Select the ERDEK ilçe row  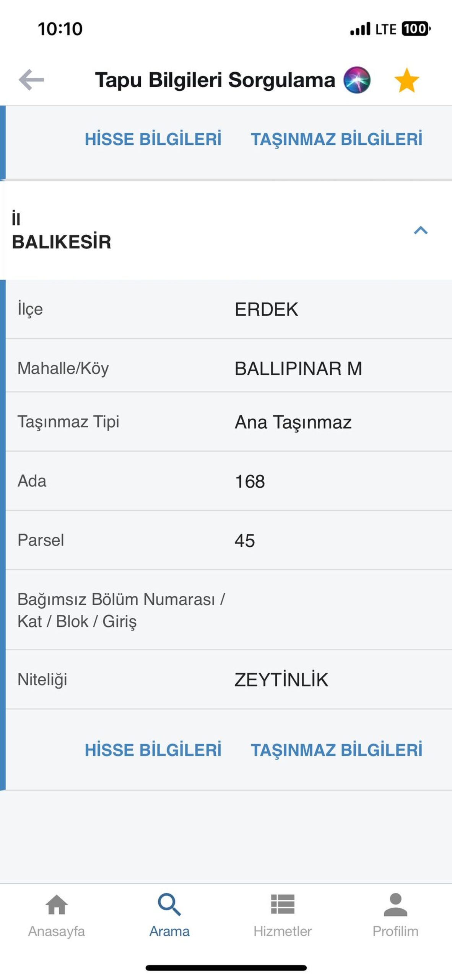click(x=229, y=309)
